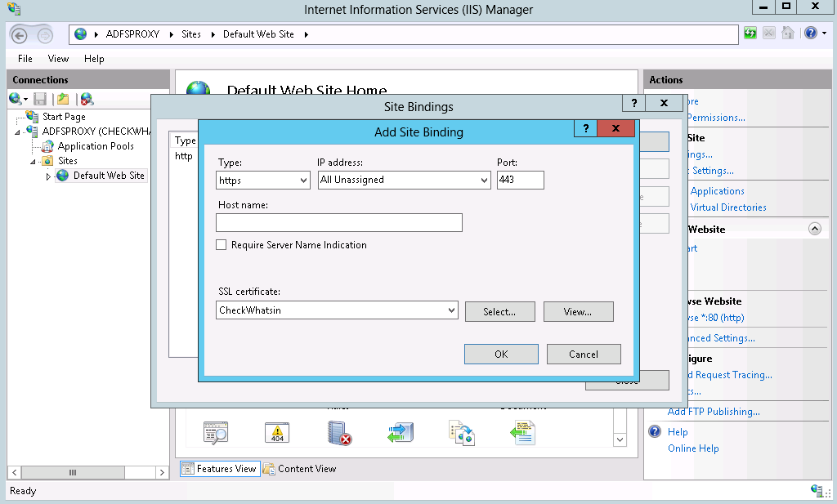Click the ADFSPROXY breadcrumb in address bar

[132, 34]
